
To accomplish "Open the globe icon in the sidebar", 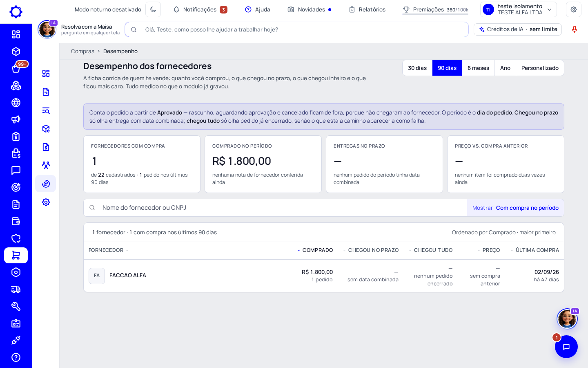I will (x=16, y=103).
